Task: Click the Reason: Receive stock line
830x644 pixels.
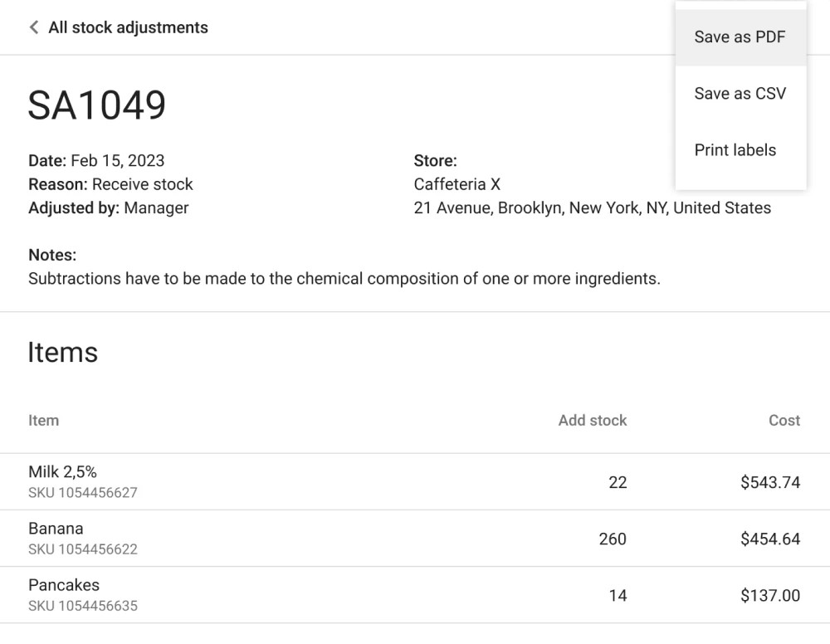Action: pos(110,184)
